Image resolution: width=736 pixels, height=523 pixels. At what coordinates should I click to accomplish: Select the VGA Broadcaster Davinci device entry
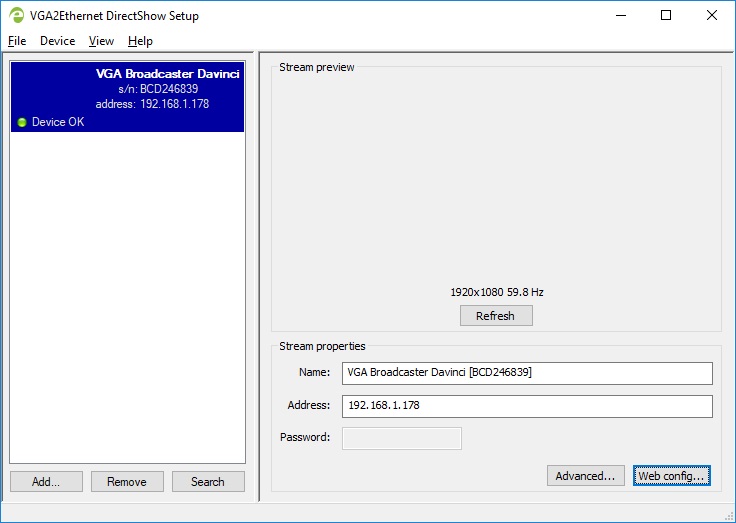[127, 97]
